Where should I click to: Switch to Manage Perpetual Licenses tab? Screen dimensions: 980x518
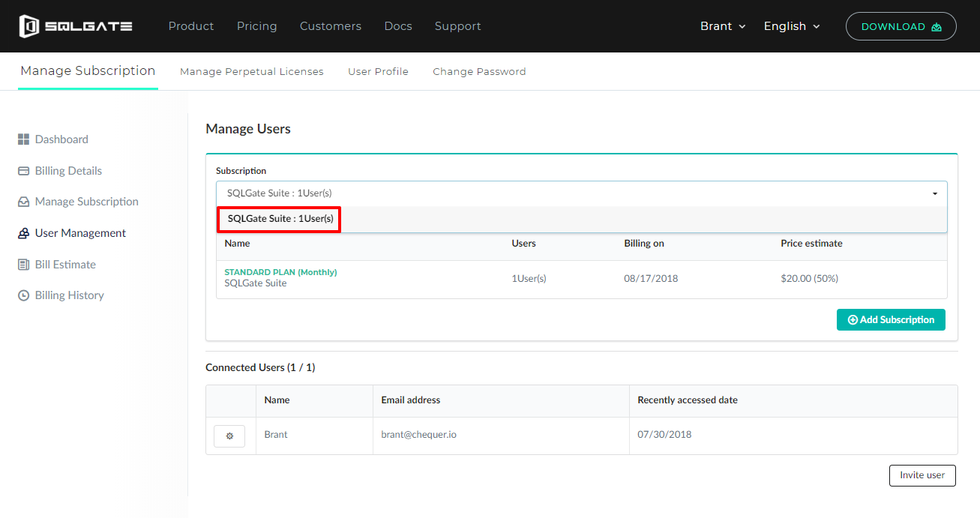pyautogui.click(x=252, y=72)
